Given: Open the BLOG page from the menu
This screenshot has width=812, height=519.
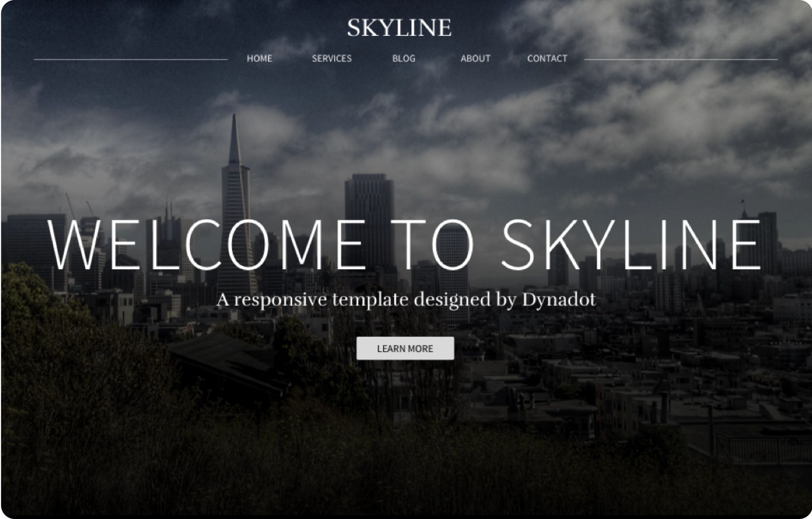Looking at the screenshot, I should 404,58.
